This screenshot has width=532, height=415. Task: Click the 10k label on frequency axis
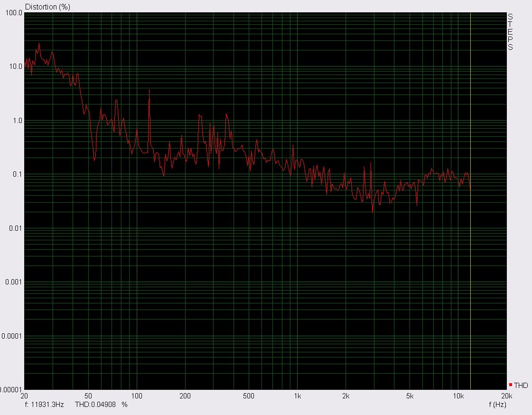[458, 396]
